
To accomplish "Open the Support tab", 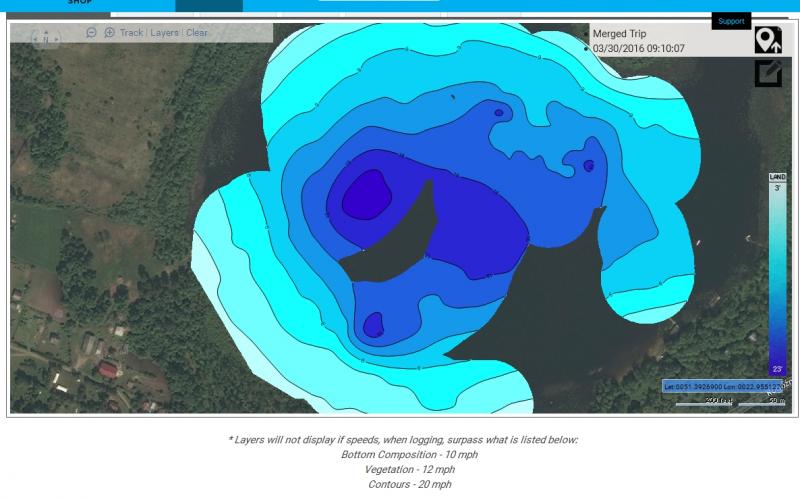I will (731, 21).
